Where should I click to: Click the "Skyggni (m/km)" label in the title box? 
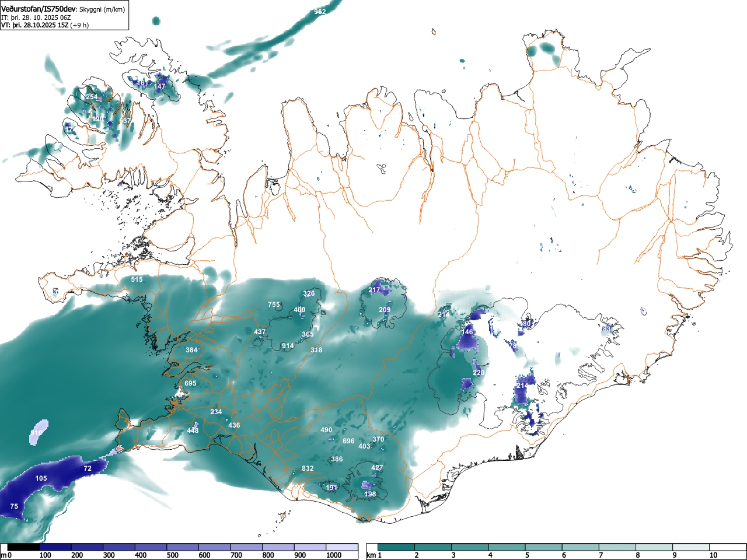(x=102, y=10)
